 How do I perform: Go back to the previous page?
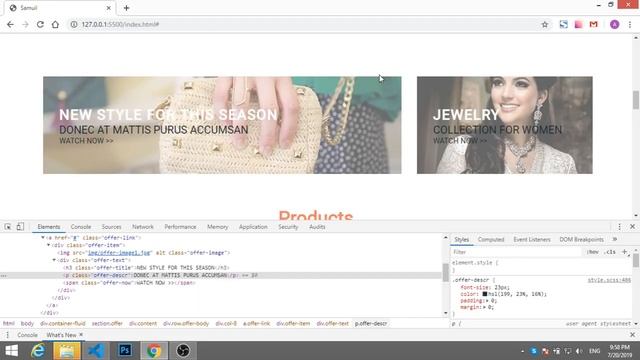coord(10,24)
